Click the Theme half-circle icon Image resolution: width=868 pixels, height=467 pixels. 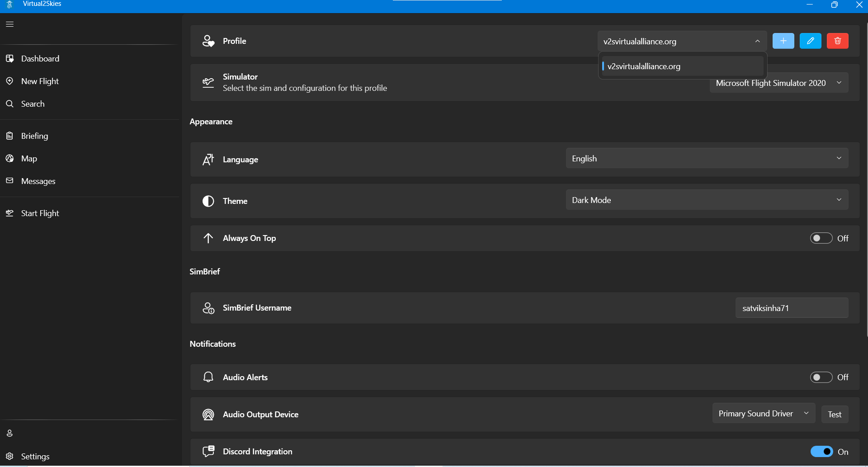pos(208,201)
